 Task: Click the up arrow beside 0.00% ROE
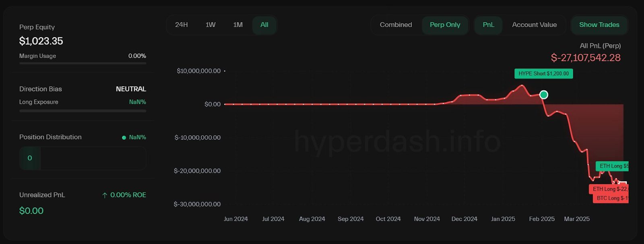pyautogui.click(x=105, y=195)
